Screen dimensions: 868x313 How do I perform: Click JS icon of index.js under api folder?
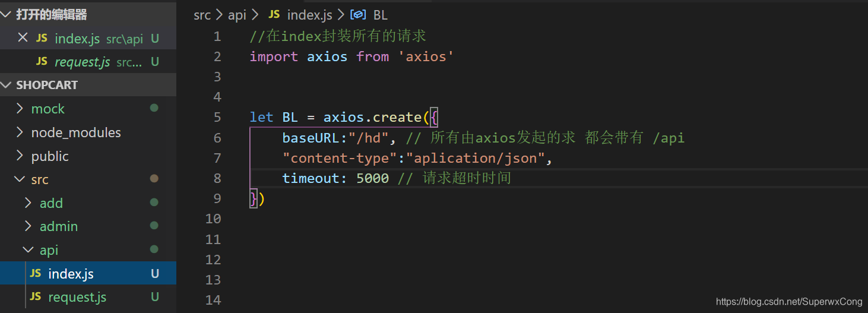click(x=35, y=273)
